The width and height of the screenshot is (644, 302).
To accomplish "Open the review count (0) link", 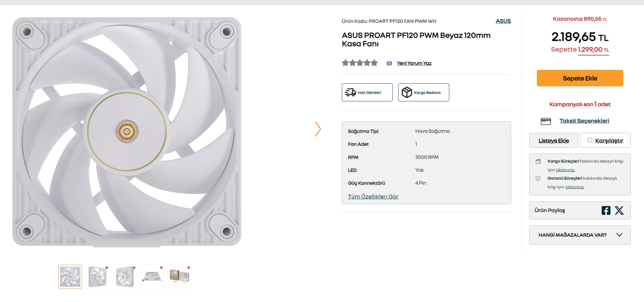I will point(389,63).
